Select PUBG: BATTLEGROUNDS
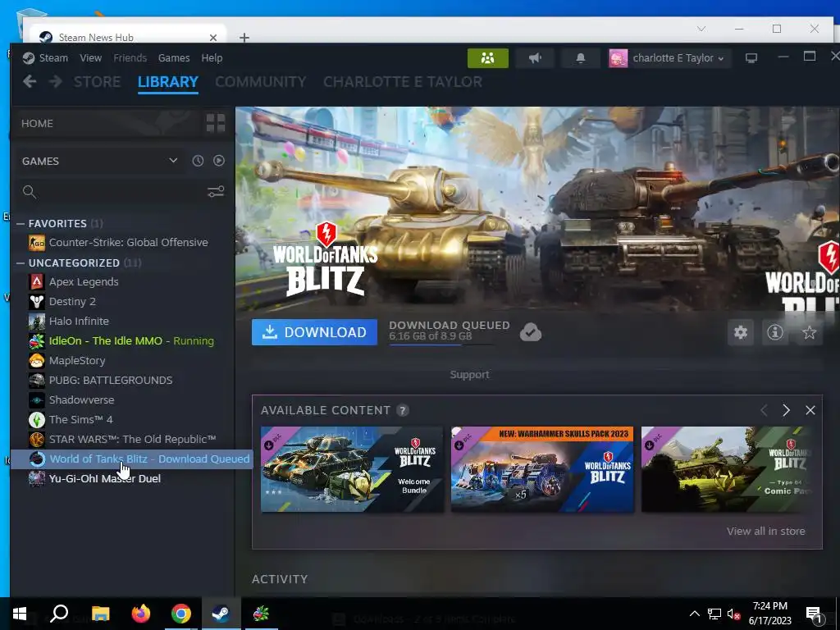 [111, 381]
